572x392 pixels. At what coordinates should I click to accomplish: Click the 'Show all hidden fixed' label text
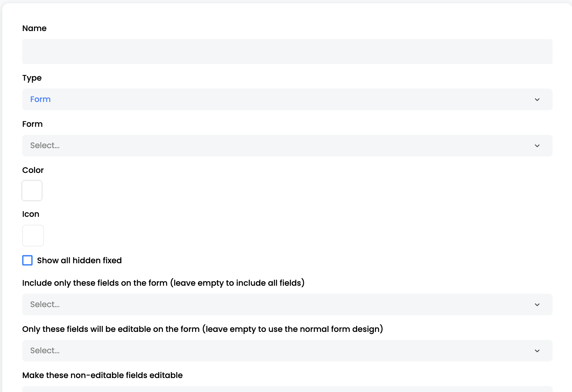79,260
